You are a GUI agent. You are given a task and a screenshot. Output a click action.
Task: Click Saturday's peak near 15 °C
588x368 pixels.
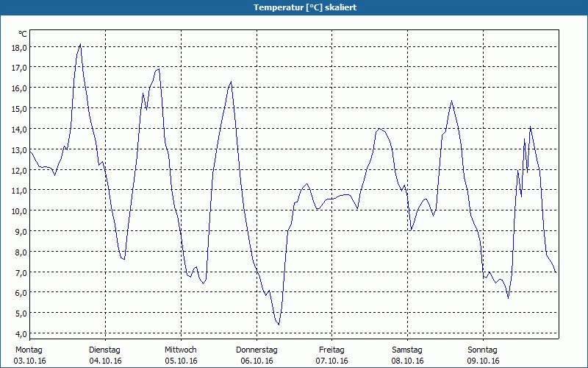(x=451, y=101)
